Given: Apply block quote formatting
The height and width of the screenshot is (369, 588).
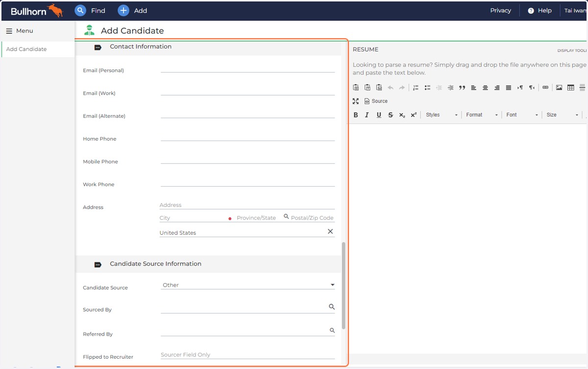Looking at the screenshot, I should click(x=462, y=88).
